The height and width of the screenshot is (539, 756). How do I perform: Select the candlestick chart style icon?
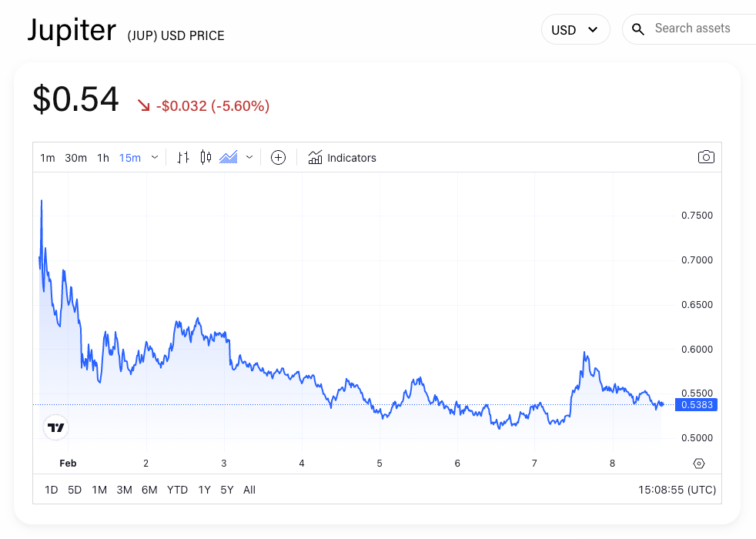(205, 157)
